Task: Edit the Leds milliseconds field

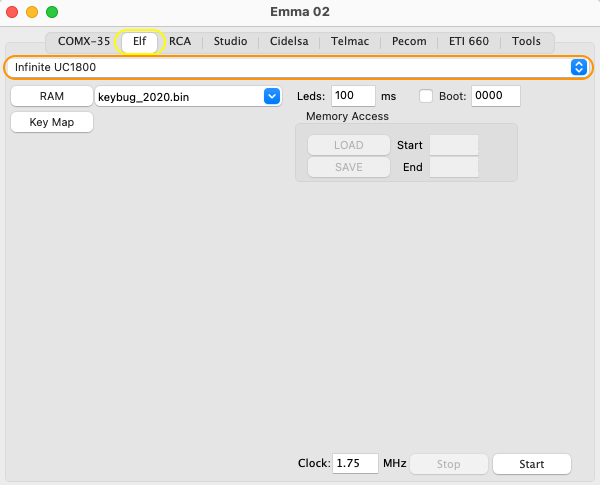Action: point(353,96)
